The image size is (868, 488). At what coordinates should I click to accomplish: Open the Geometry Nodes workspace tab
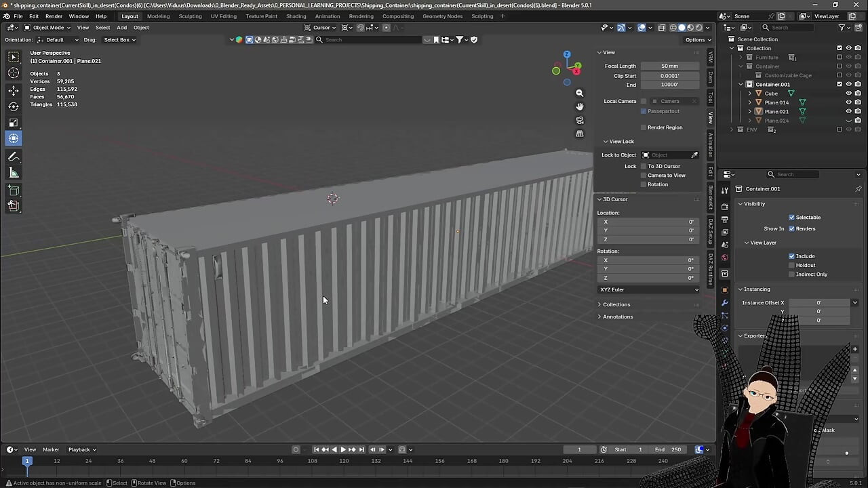point(442,16)
